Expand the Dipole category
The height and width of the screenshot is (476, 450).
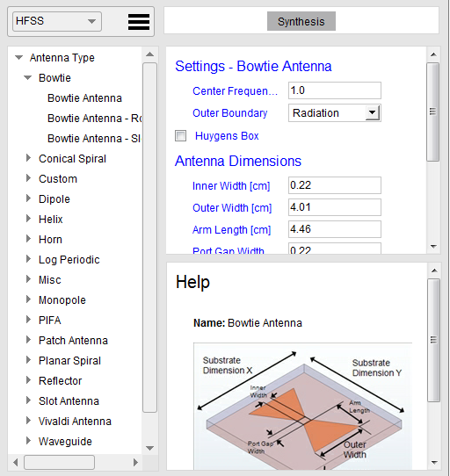tap(28, 198)
